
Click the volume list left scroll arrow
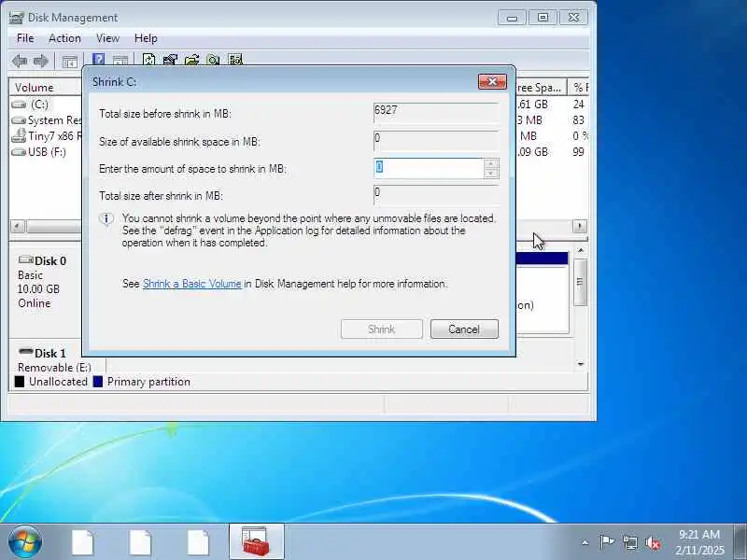coord(18,226)
